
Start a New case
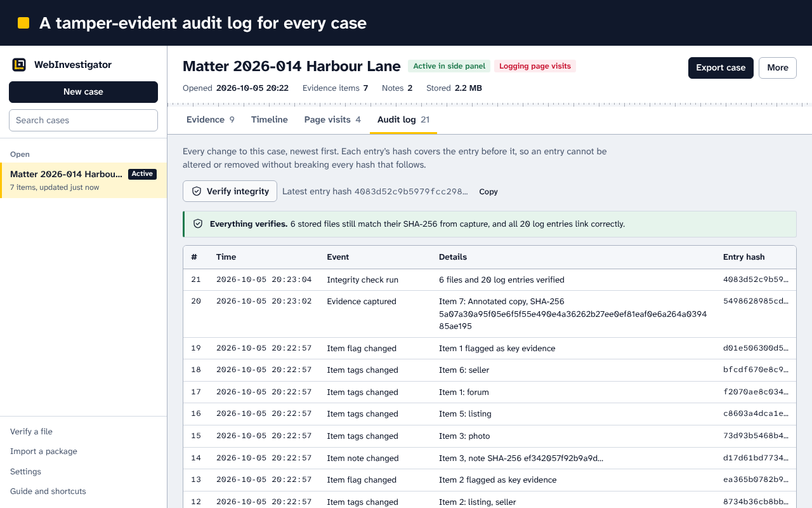83,91
